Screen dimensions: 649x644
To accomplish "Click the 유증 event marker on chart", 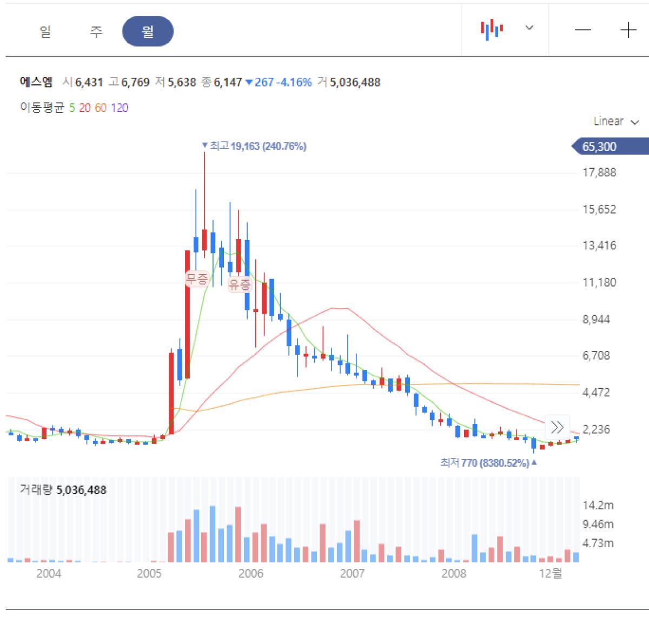I will click(x=240, y=284).
